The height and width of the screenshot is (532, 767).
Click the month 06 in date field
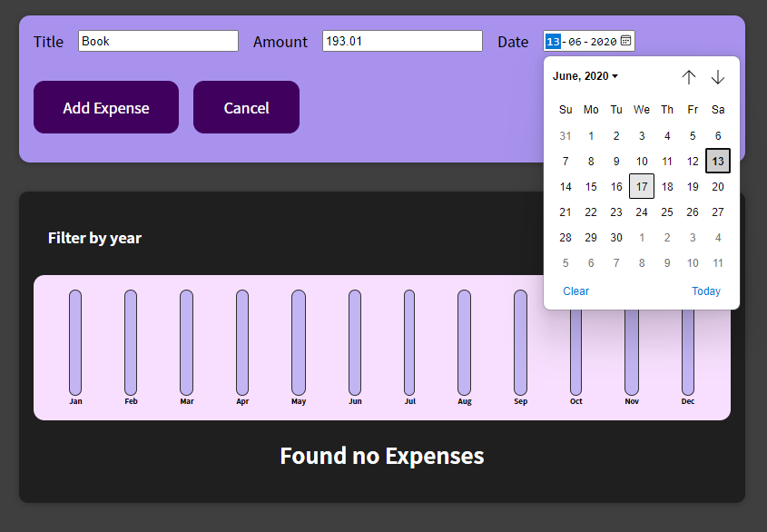click(x=575, y=42)
